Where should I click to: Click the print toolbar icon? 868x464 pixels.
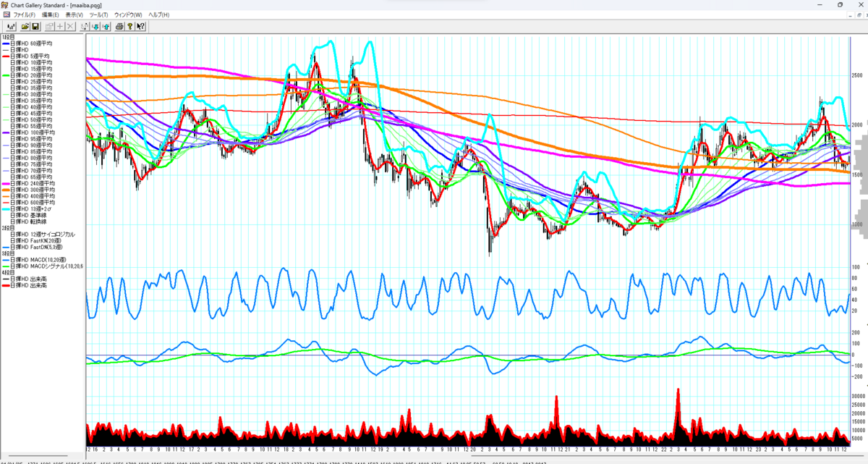(x=119, y=27)
